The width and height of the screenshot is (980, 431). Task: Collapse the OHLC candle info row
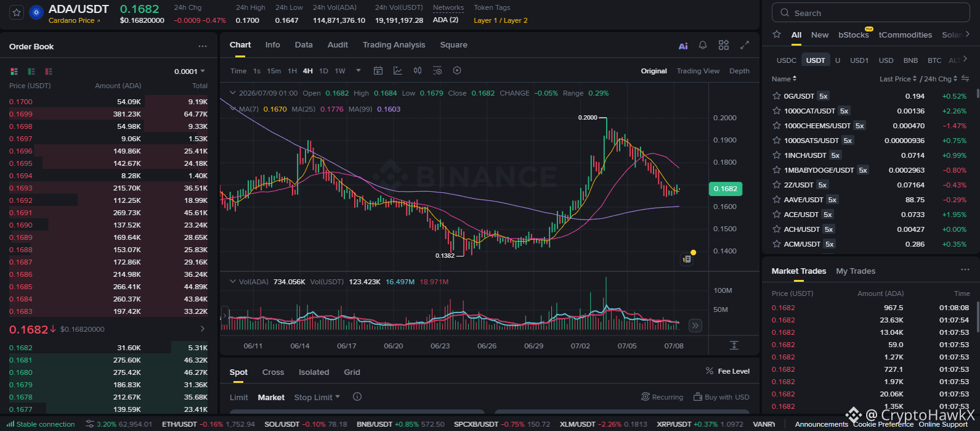point(232,93)
